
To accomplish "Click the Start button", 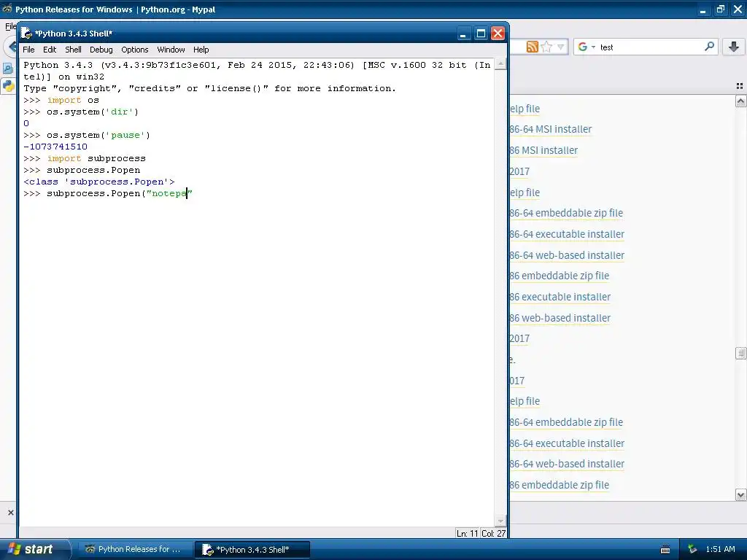I will (34, 549).
